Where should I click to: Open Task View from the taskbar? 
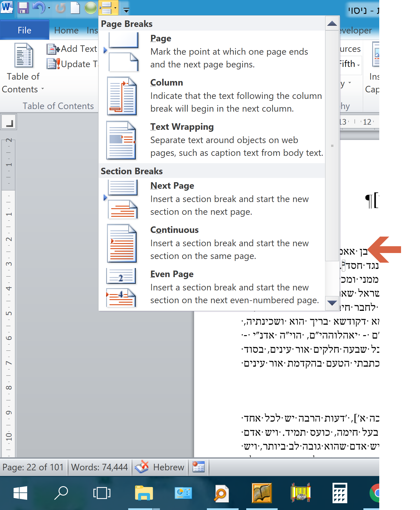click(x=102, y=493)
